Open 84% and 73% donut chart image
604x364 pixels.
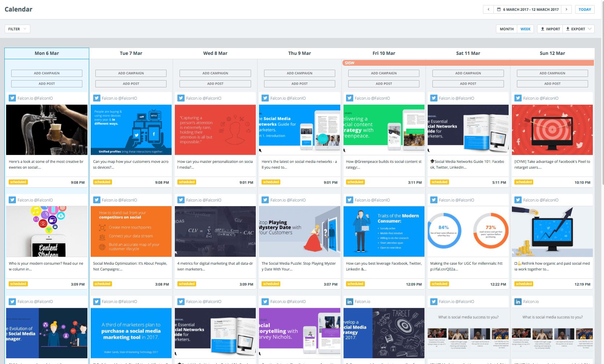point(468,231)
